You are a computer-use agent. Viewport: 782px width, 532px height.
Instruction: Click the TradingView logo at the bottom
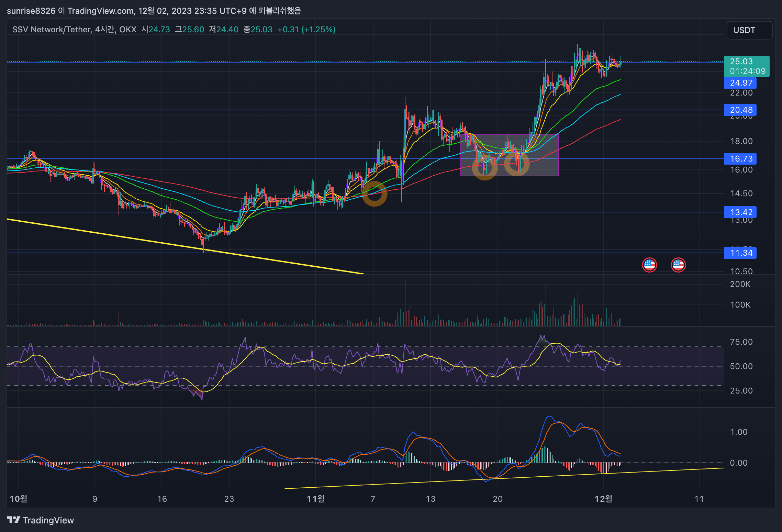[41, 520]
